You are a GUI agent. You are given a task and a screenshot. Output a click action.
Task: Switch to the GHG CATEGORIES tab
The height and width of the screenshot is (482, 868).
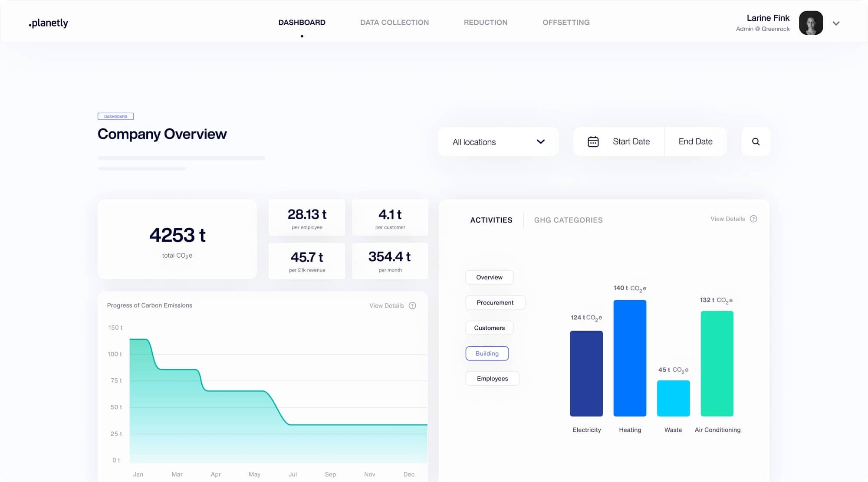point(568,220)
